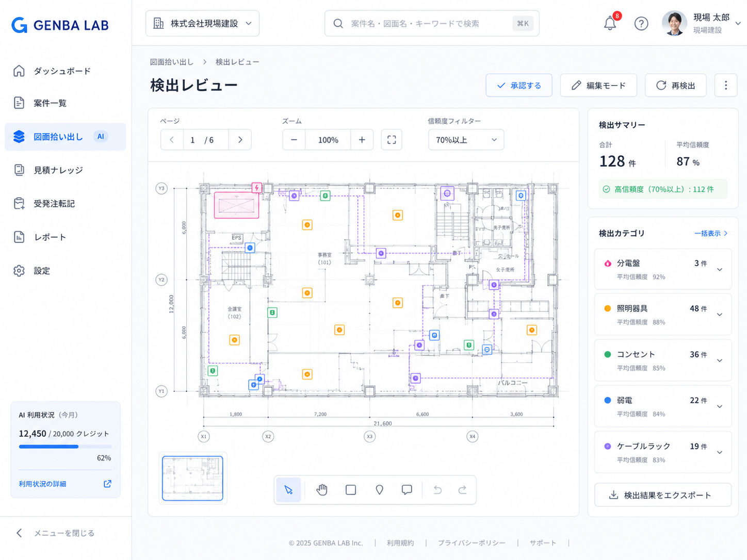Select the rectangle drawing tool

click(x=351, y=490)
